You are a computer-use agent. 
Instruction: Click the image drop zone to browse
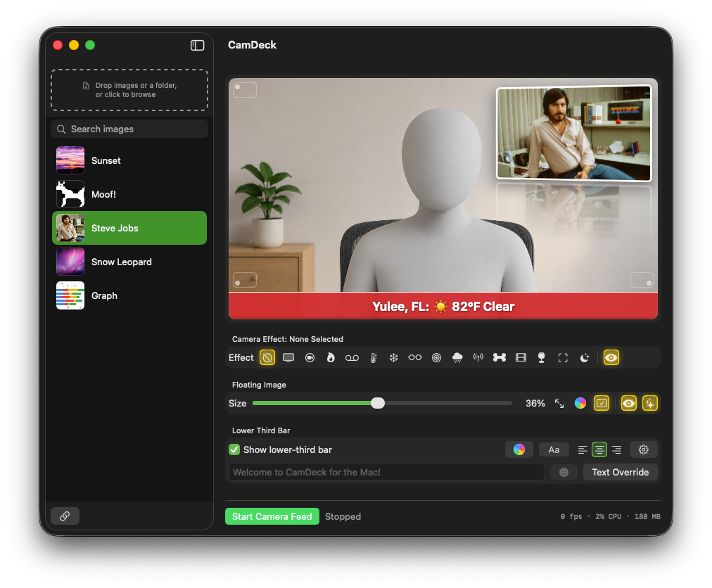coord(129,90)
